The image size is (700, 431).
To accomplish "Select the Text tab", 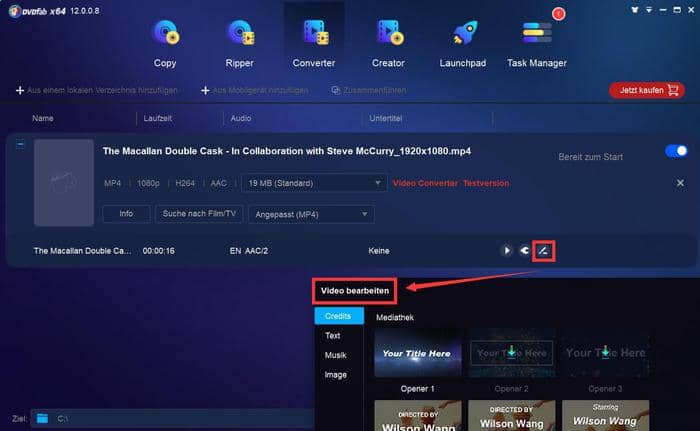I will pos(333,335).
